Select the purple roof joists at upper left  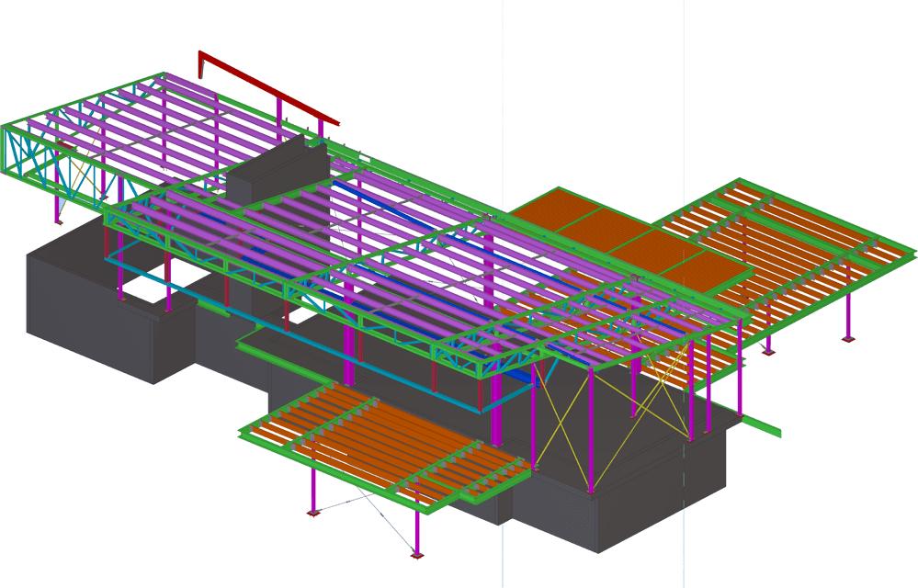[x=138, y=119]
